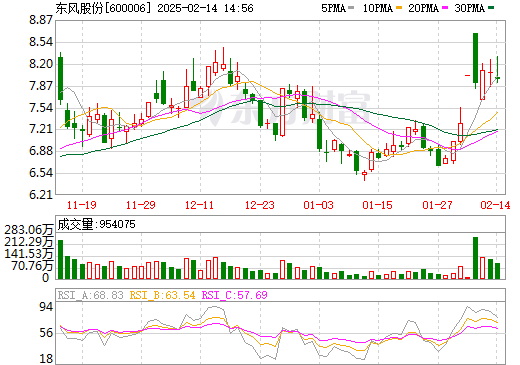Select the 12-11 date label
This screenshot has width=520, height=365.
pyautogui.click(x=199, y=205)
